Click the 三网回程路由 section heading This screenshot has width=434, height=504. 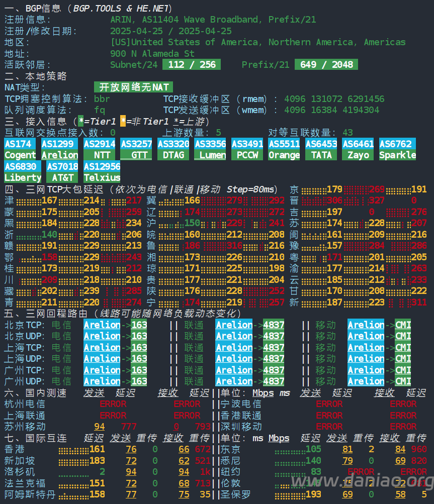(122, 314)
